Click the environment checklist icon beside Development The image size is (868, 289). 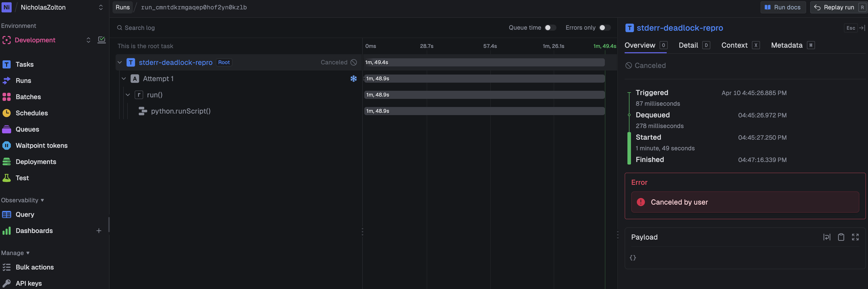click(x=101, y=40)
